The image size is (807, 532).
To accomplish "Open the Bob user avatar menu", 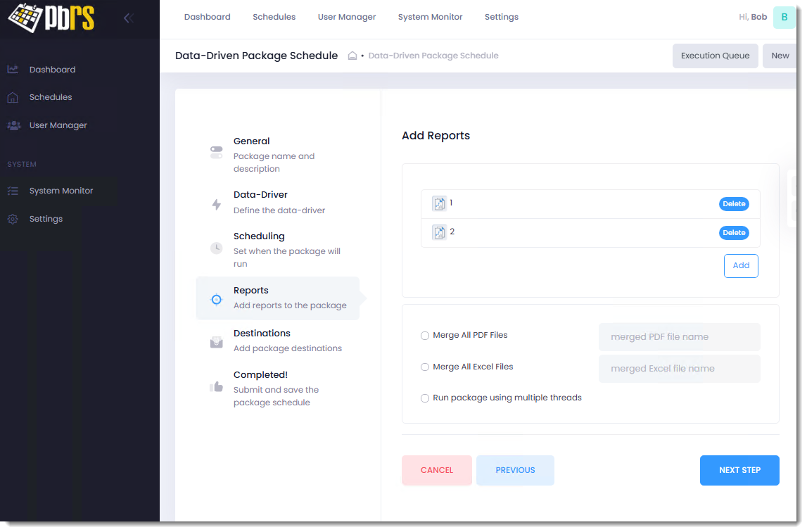I will [x=784, y=17].
